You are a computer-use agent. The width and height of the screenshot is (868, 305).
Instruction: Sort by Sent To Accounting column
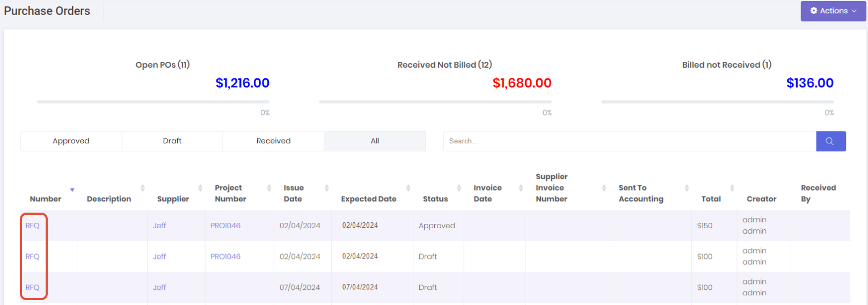641,193
